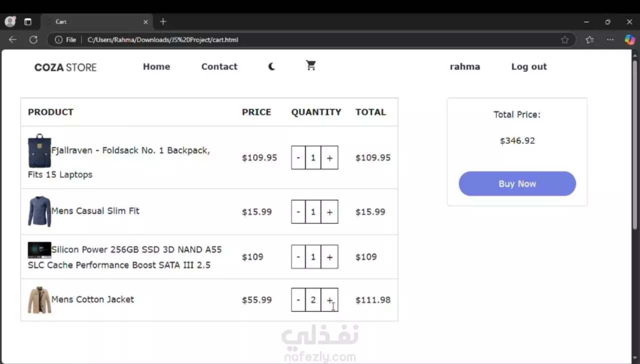Decrease Mens Casual Slim Fit quantity

tap(298, 211)
